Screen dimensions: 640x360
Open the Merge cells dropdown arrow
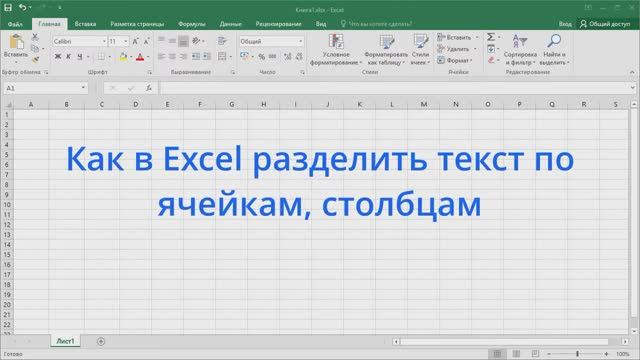point(231,57)
